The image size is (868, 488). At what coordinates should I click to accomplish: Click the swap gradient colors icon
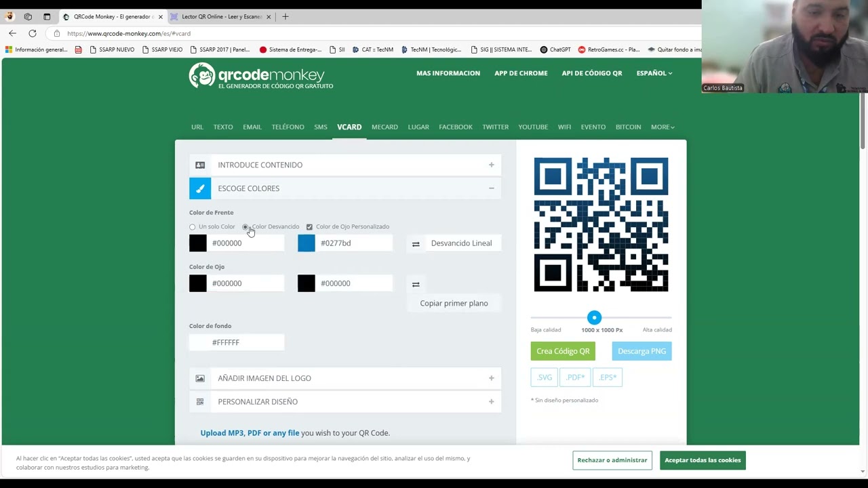pyautogui.click(x=416, y=244)
